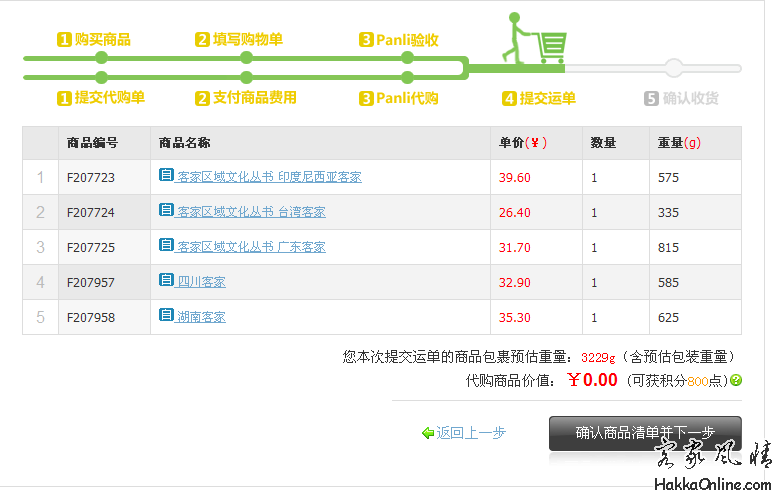
Task: Click the 800 points value
Action: pyautogui.click(x=697, y=382)
